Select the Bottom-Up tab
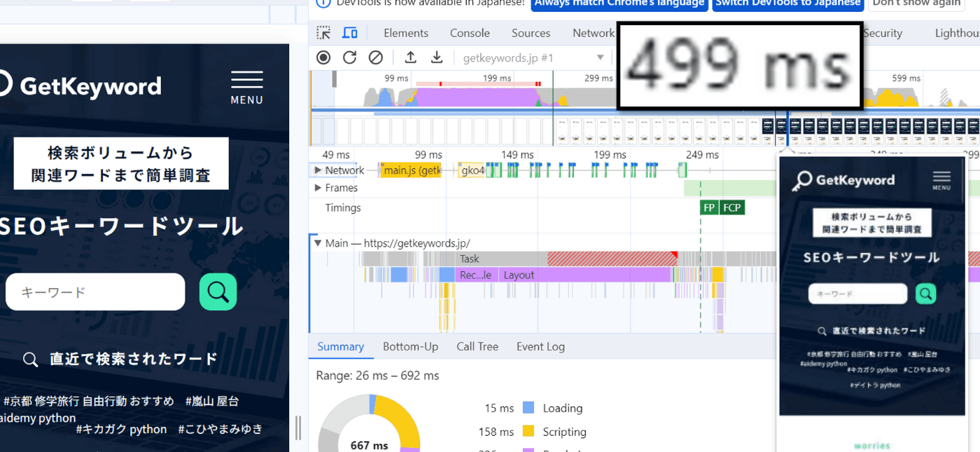Image resolution: width=980 pixels, height=452 pixels. click(x=410, y=346)
